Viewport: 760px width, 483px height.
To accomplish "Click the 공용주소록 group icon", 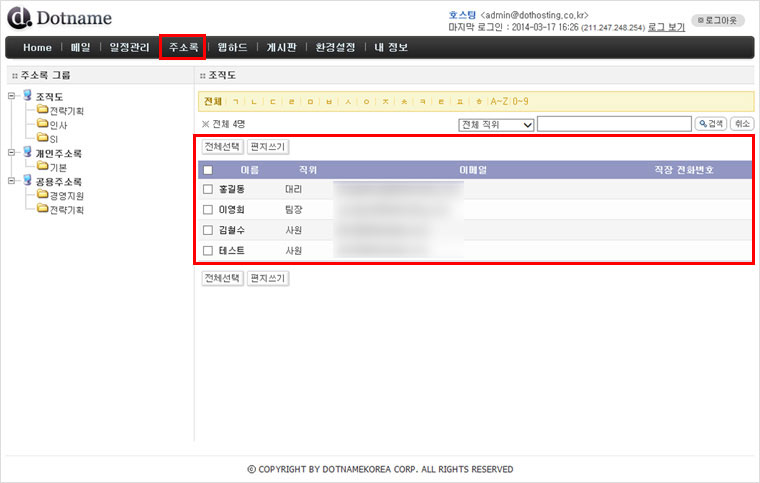I will click(x=28, y=181).
